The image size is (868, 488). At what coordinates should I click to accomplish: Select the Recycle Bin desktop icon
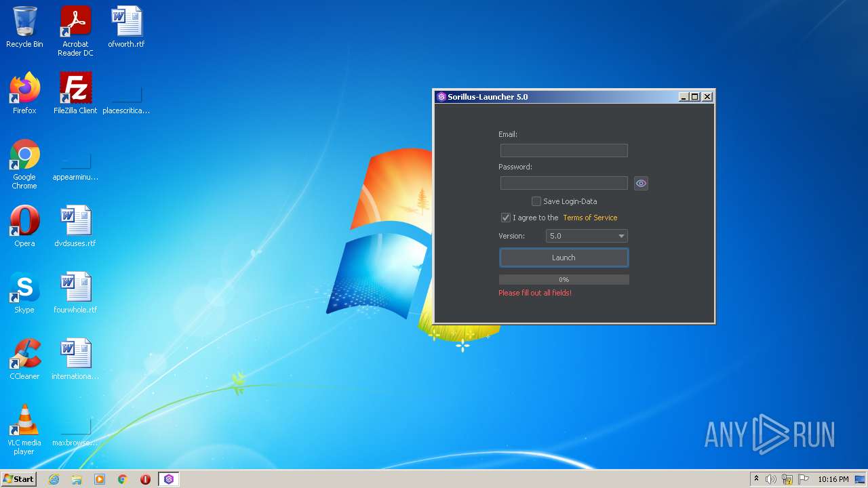click(24, 27)
